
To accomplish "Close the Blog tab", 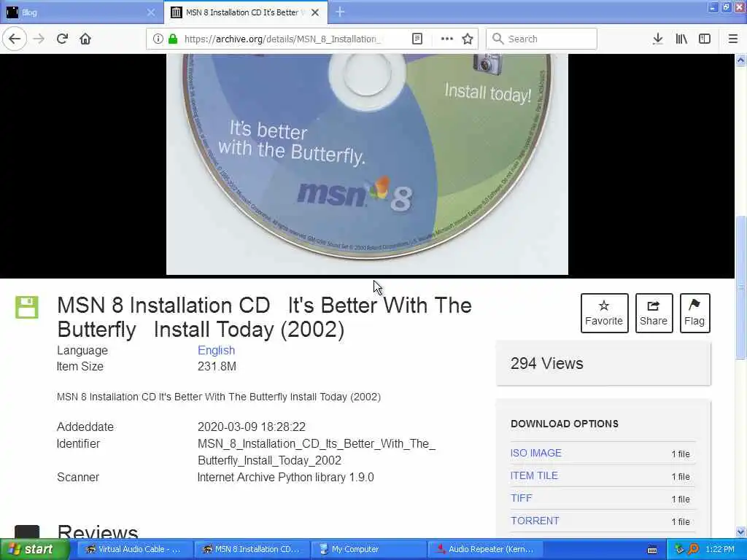I will click(151, 12).
